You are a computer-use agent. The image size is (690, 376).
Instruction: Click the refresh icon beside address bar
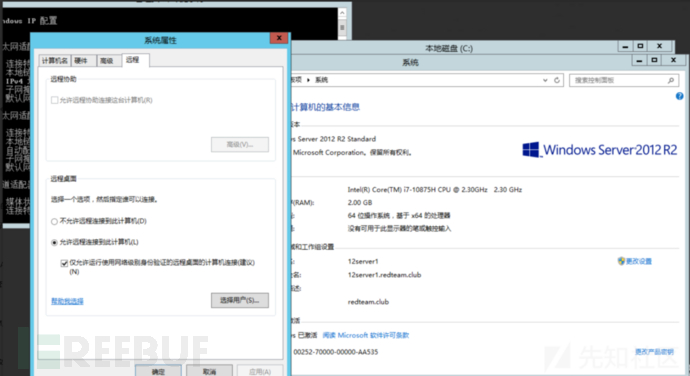tap(557, 80)
